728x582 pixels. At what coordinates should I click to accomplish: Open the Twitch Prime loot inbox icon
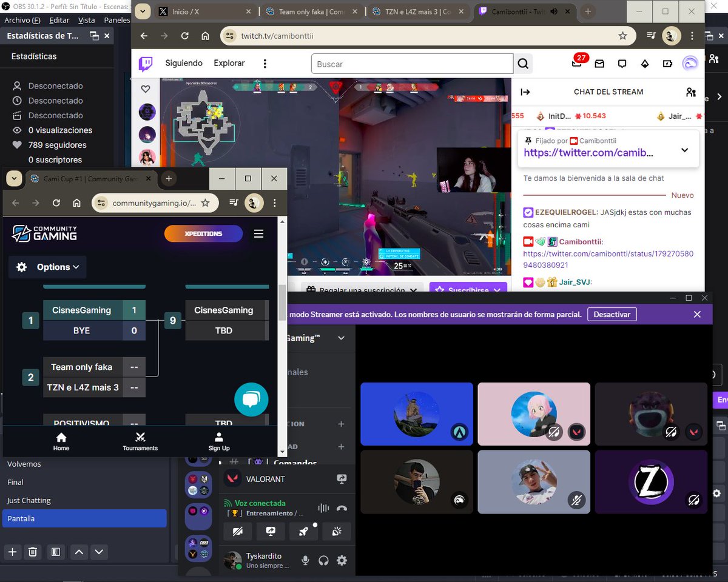click(599, 63)
